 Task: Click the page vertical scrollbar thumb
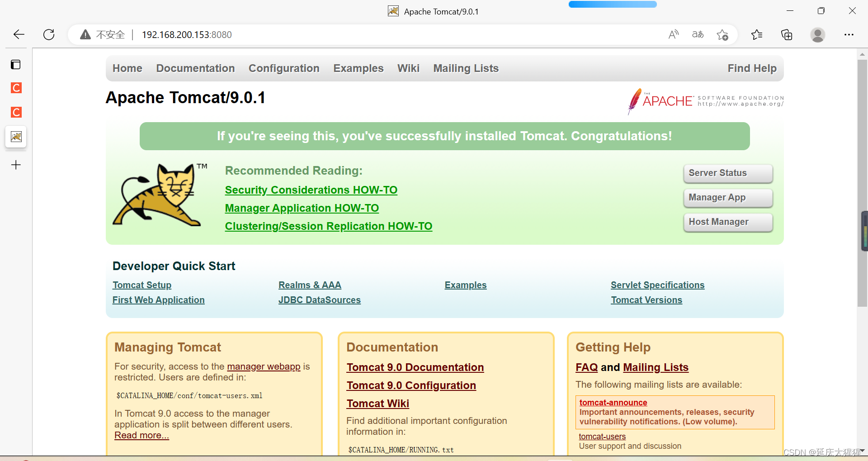click(x=862, y=183)
